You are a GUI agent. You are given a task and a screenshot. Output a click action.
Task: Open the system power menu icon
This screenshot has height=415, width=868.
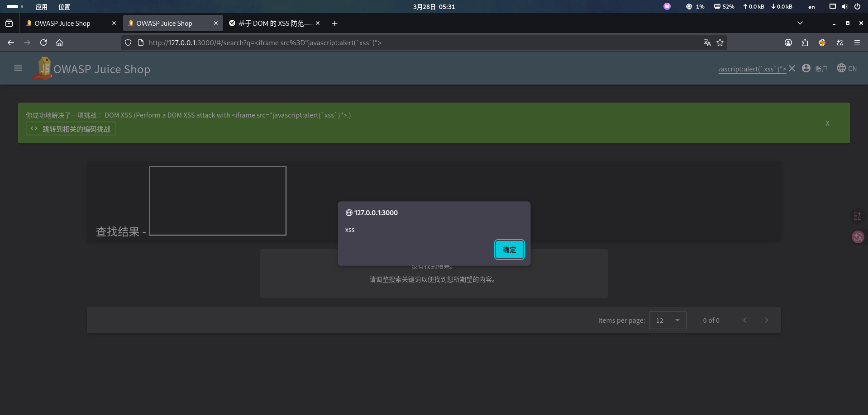click(x=857, y=7)
